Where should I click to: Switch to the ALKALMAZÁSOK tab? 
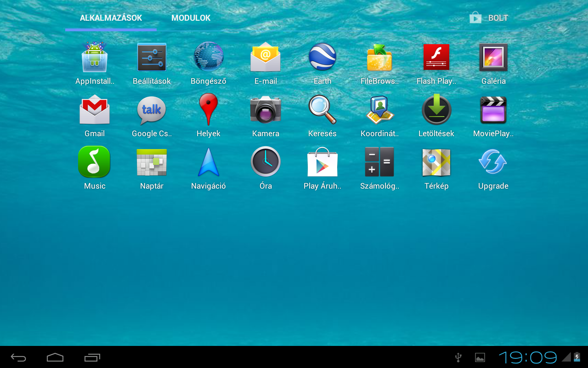pyautogui.click(x=111, y=18)
